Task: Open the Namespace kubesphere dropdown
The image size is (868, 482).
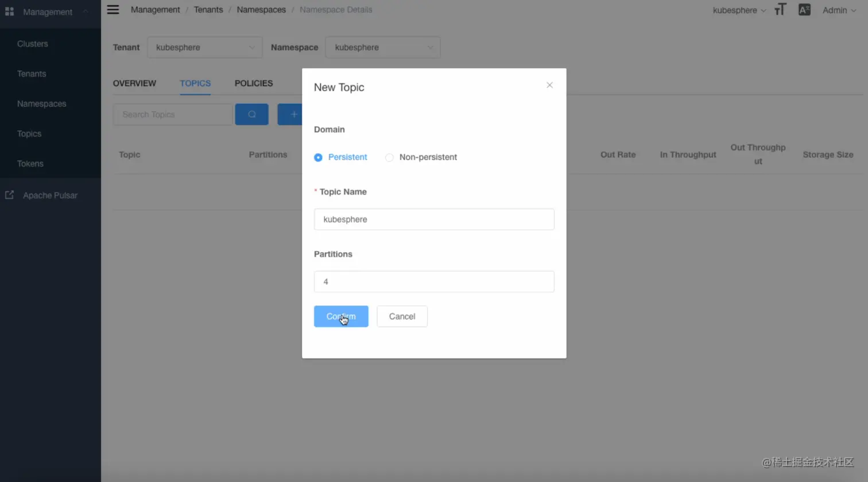Action: click(x=383, y=47)
